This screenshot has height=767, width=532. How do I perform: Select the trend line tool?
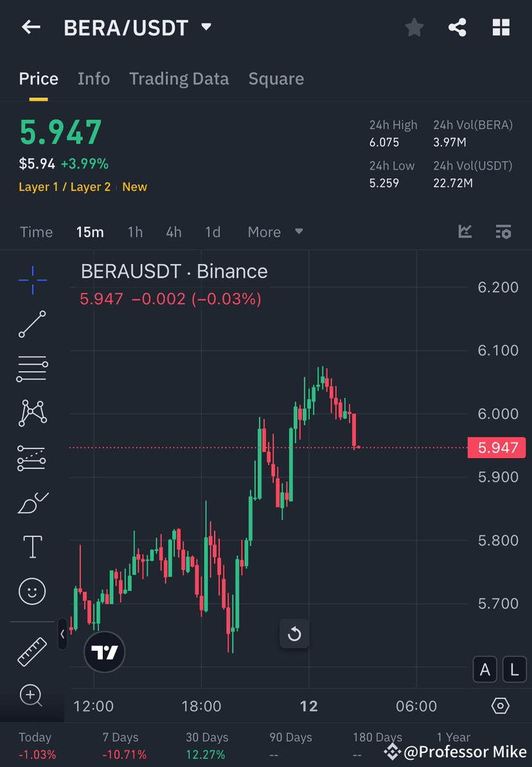click(32, 324)
